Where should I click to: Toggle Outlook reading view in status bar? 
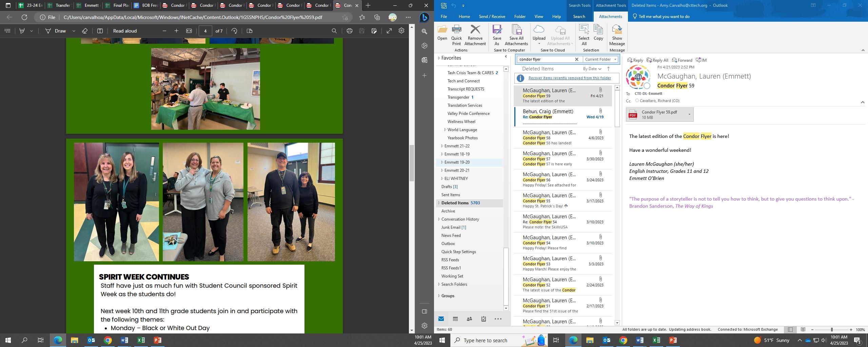(803, 330)
